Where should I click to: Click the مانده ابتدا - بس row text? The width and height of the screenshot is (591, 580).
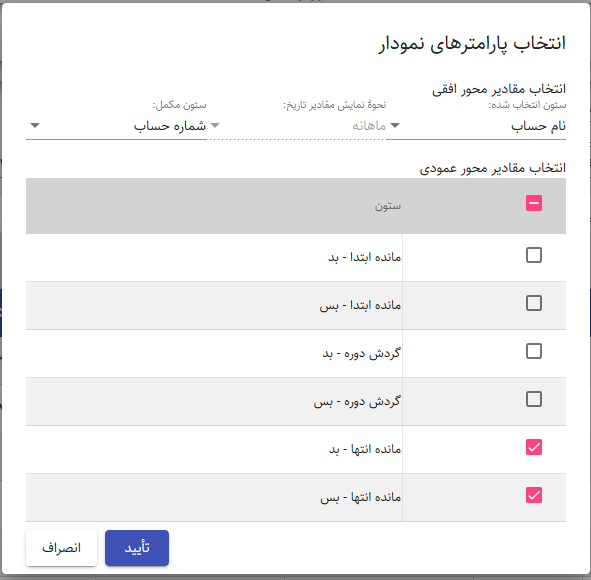click(360, 305)
